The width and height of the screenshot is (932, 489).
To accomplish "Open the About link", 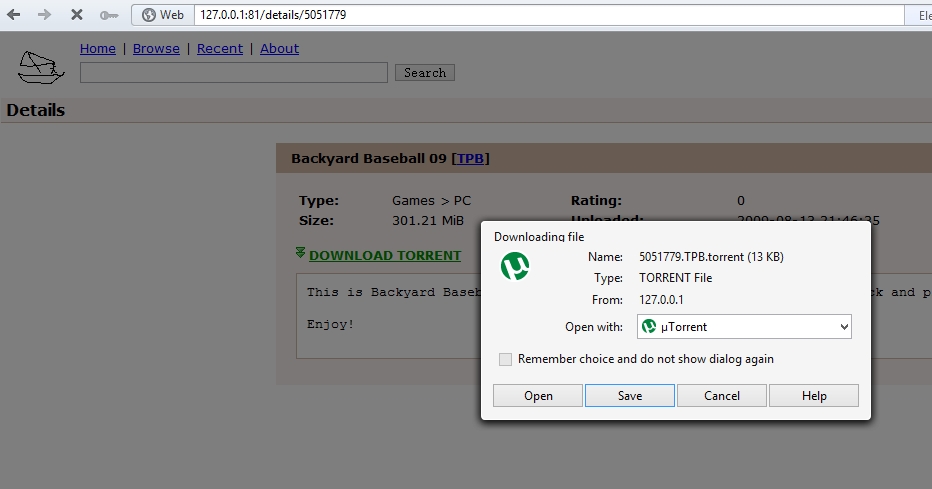I will (279, 49).
